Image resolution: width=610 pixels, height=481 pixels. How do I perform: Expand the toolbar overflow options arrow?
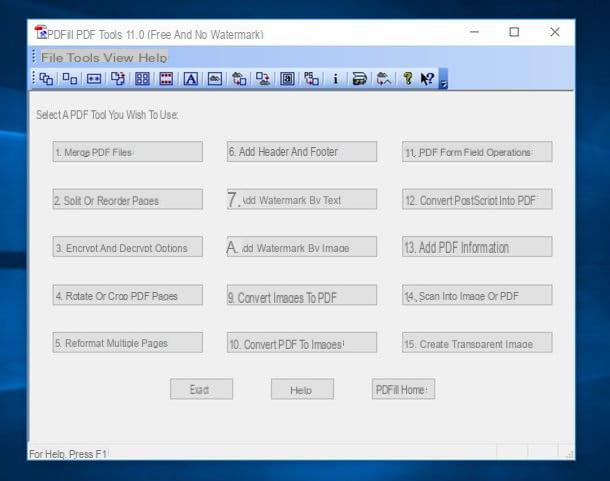coord(443,79)
